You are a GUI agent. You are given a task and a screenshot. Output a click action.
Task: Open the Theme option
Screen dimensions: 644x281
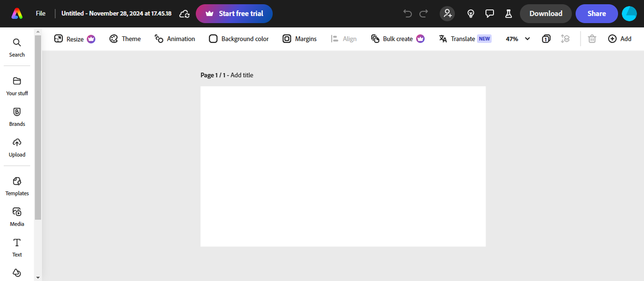tap(125, 39)
